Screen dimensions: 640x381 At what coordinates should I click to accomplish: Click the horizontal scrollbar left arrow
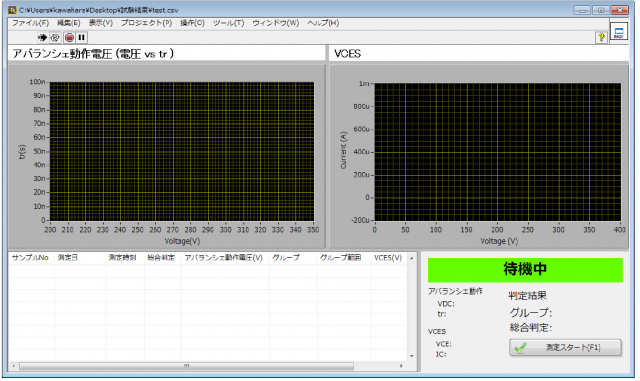[x=13, y=366]
